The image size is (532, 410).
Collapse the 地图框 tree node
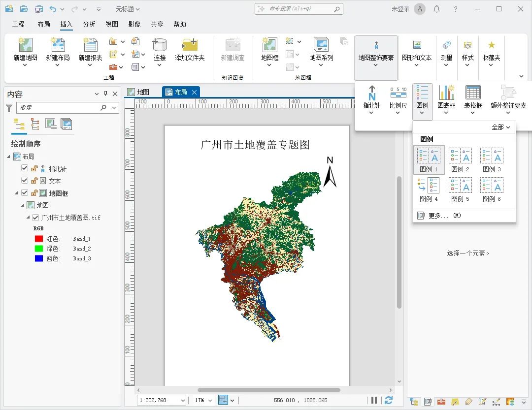pos(16,193)
